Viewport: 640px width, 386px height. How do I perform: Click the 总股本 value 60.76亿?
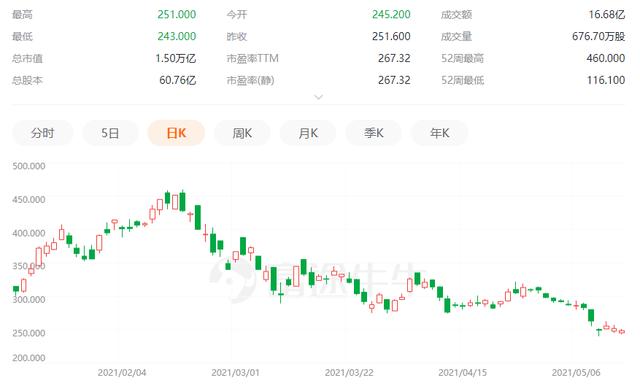point(178,80)
